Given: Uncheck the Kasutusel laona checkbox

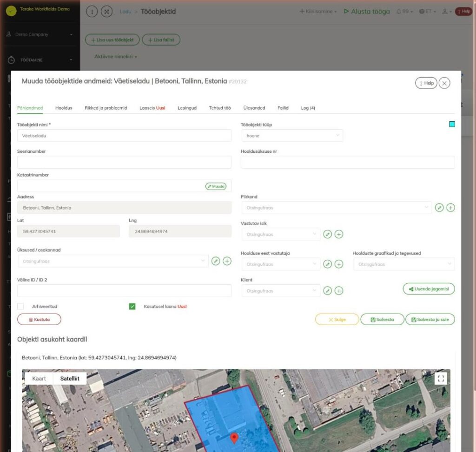Looking at the screenshot, I should click(132, 307).
